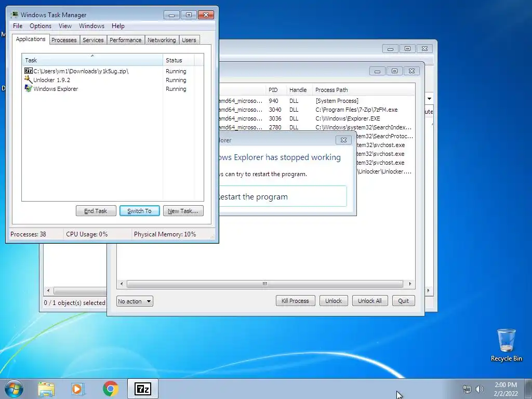
Task: Click Processes: 38 status bar entry
Action: (x=28, y=234)
